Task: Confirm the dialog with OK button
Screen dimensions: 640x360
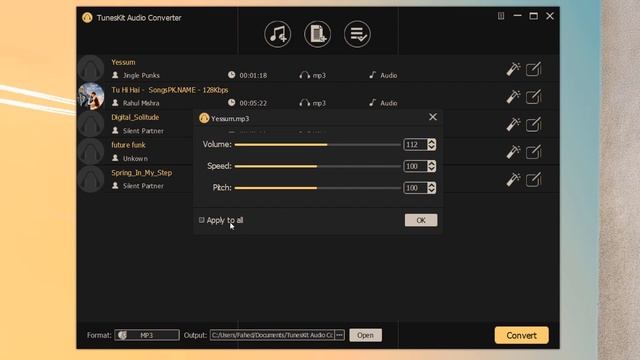Action: click(x=421, y=220)
